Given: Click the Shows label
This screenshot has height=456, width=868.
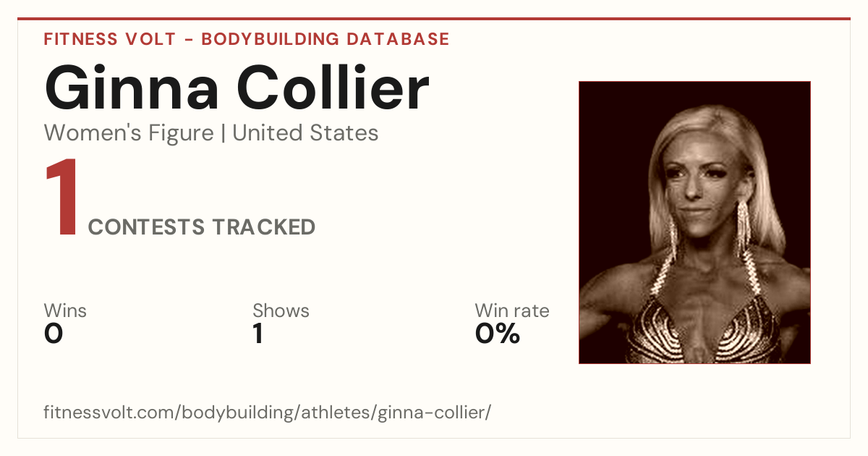Looking at the screenshot, I should point(281,311).
